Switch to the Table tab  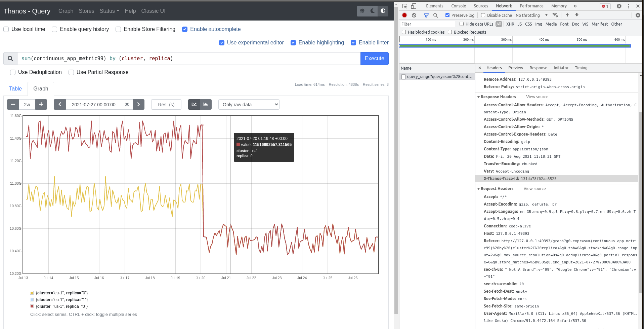[15, 89]
